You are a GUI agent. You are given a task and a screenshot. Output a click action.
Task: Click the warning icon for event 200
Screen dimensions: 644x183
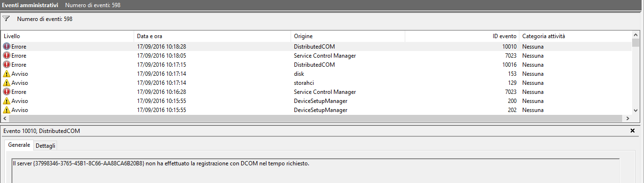pos(6,101)
